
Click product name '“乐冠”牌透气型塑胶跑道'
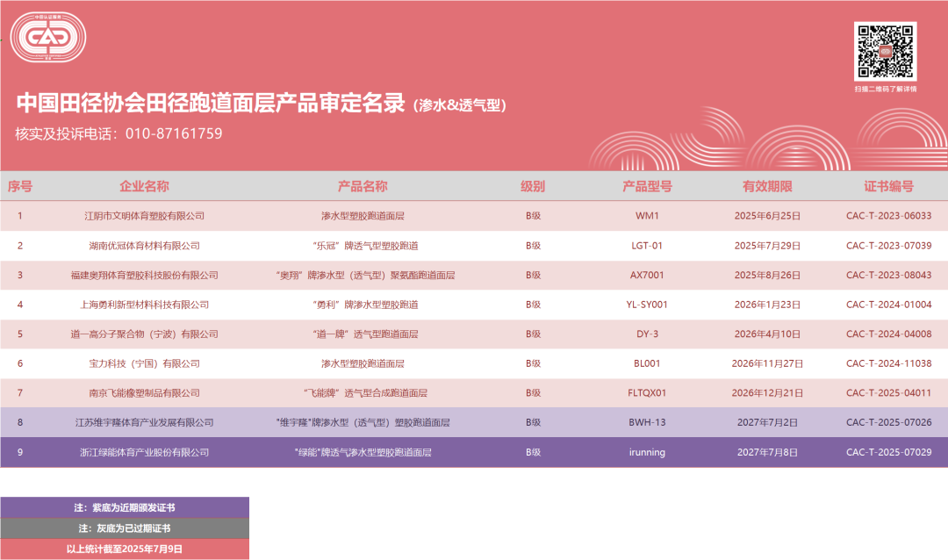(x=365, y=246)
